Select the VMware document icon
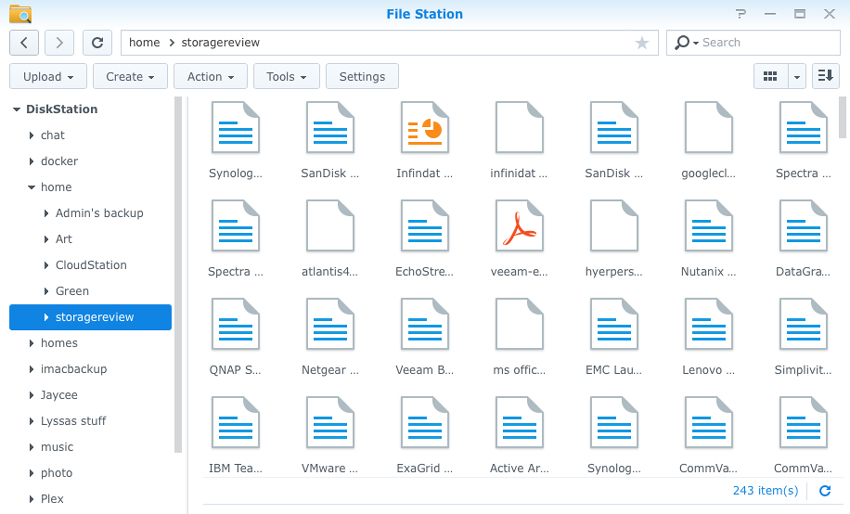Screen dimensions: 850x514 [x=330, y=422]
